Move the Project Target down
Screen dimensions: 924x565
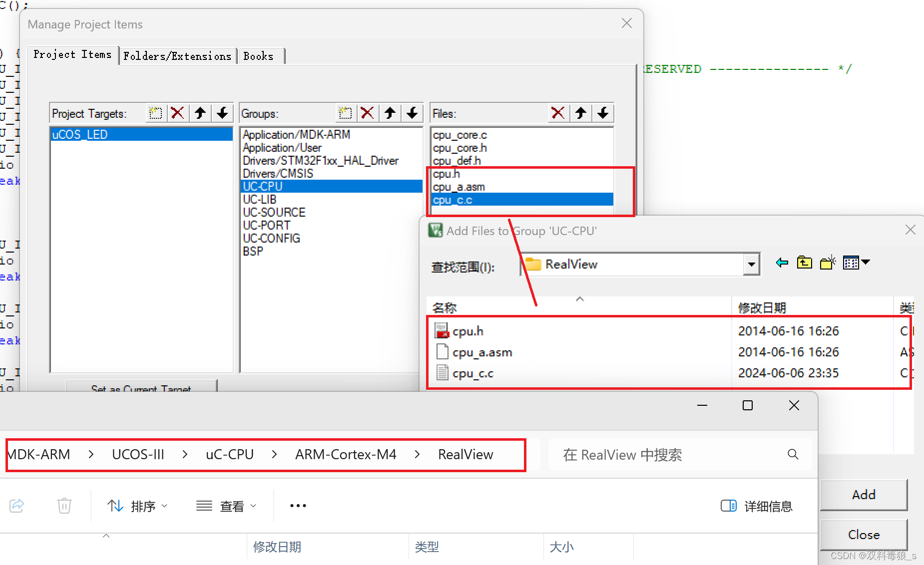click(x=222, y=113)
